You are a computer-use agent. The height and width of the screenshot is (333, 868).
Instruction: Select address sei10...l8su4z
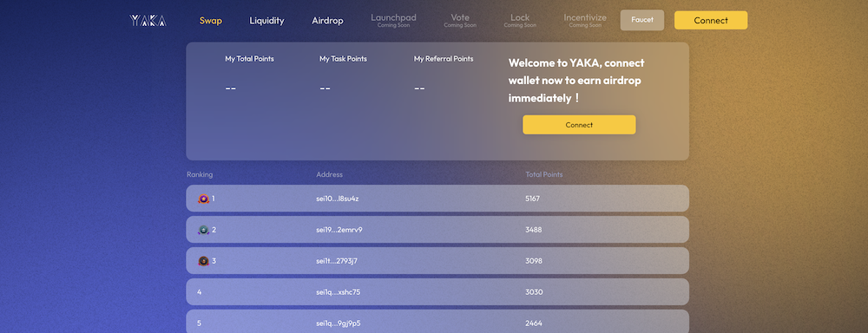pos(338,199)
